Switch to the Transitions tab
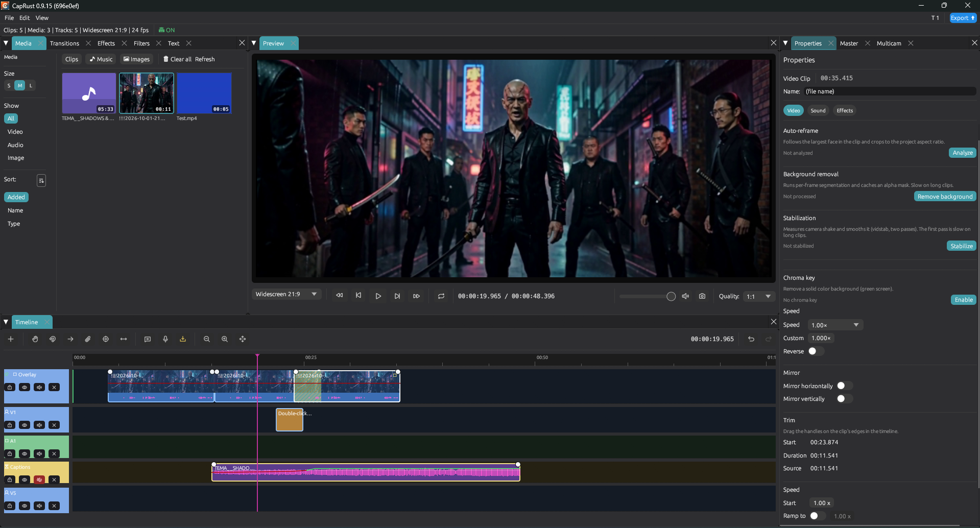Screen dimensions: 980x528 click(x=64, y=43)
